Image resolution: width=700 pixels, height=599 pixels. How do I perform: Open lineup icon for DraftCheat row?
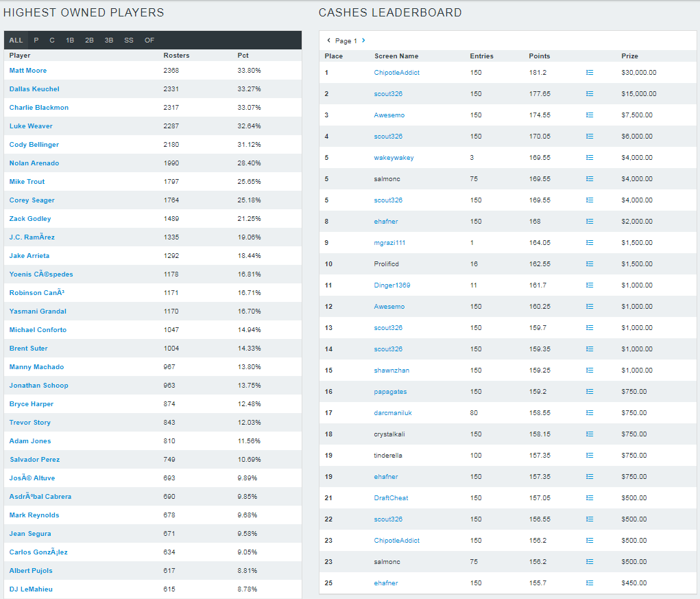click(590, 498)
